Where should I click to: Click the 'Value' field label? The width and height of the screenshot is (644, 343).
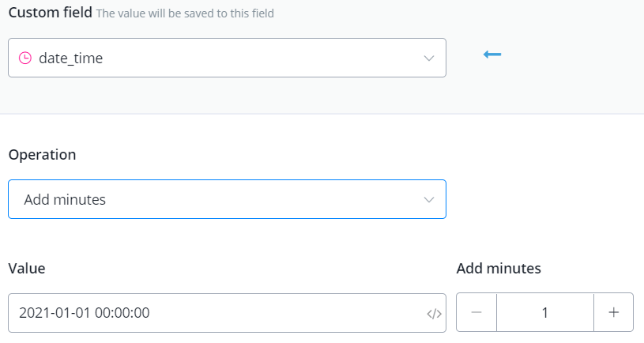tap(26, 269)
